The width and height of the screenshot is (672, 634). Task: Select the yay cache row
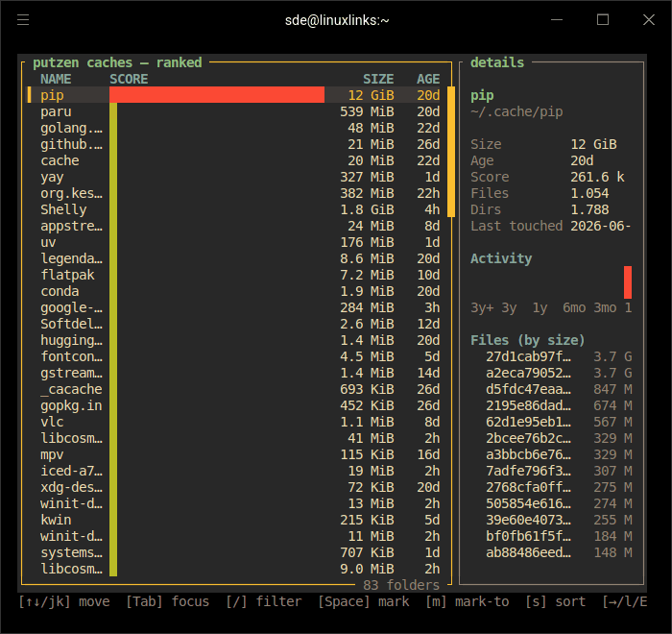click(233, 177)
